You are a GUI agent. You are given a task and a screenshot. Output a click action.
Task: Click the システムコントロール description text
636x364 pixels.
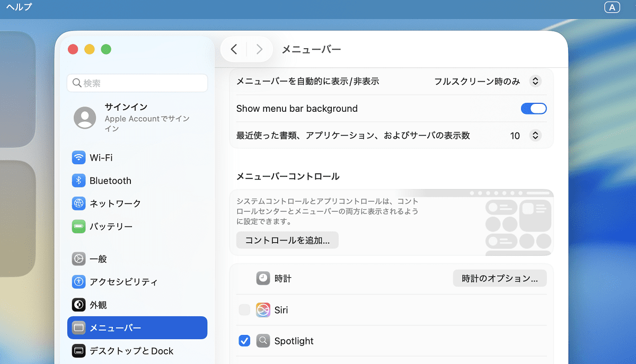pyautogui.click(x=328, y=211)
